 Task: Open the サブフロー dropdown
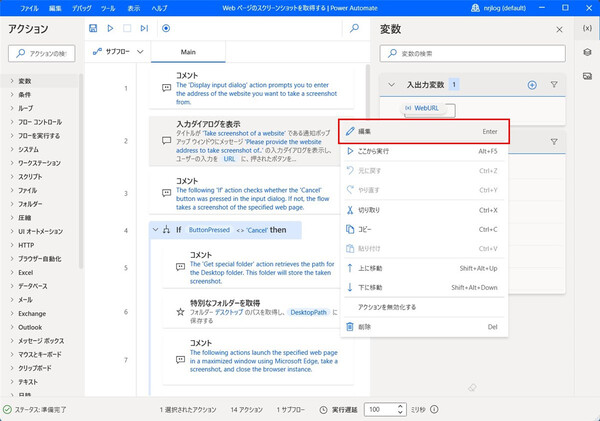[118, 51]
